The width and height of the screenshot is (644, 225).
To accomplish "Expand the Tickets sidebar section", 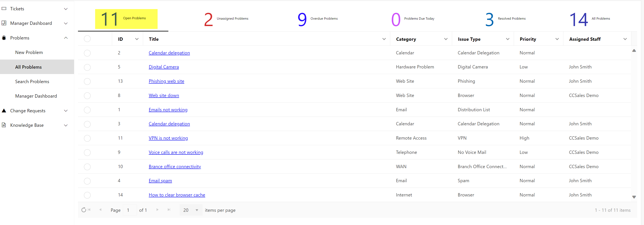I will [x=66, y=9].
